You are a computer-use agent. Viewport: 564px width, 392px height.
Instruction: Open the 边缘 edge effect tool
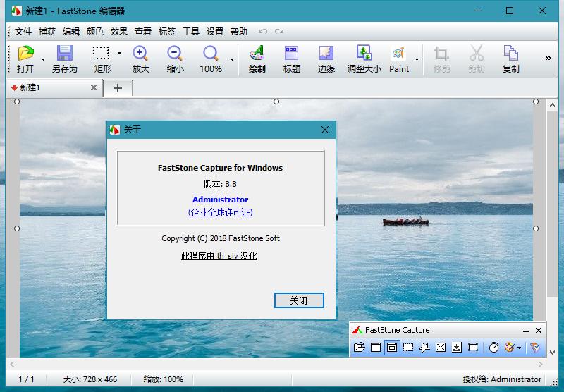click(326, 59)
